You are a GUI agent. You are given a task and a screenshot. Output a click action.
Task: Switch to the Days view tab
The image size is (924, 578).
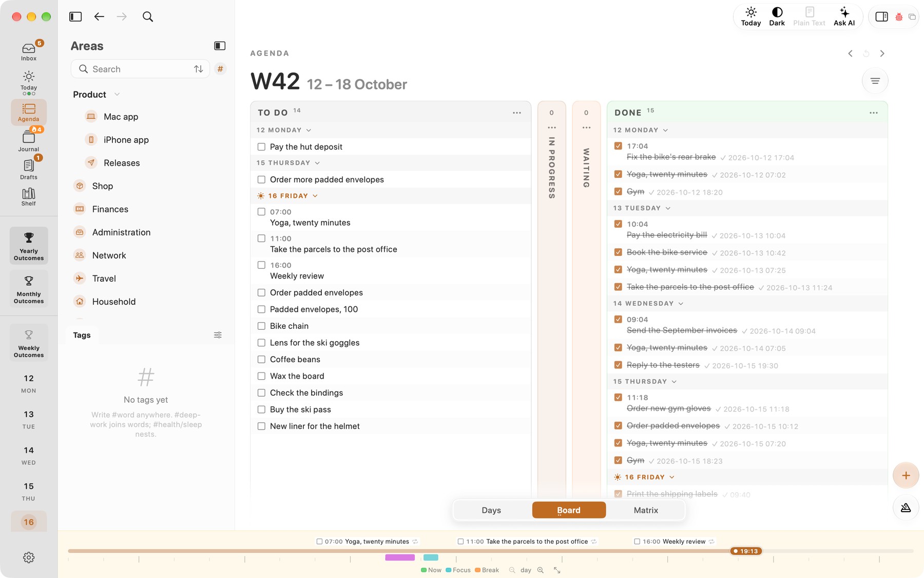[491, 510]
